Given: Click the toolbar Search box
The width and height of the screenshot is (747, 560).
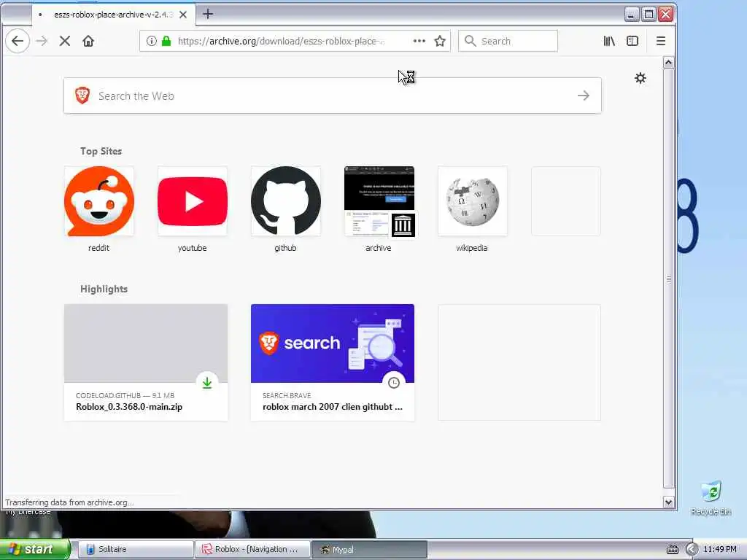Looking at the screenshot, I should point(508,41).
